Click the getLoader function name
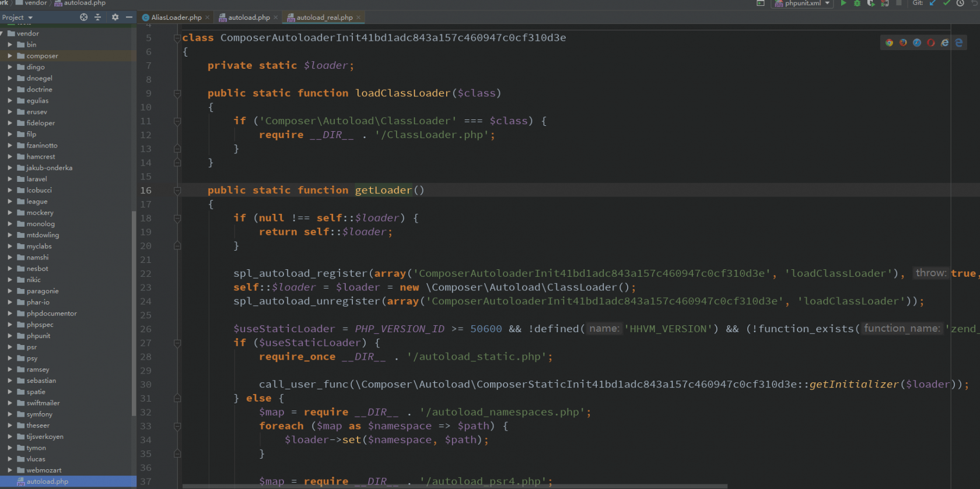The height and width of the screenshot is (489, 980). tap(383, 191)
